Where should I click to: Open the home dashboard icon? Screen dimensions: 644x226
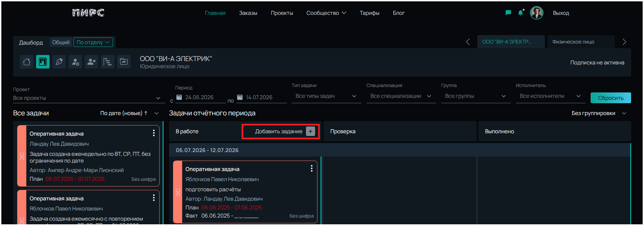point(27,62)
